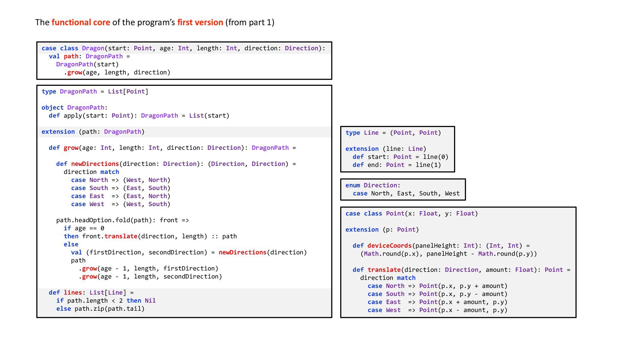Click 'case North, East, South, West' line
644x362 pixels.
(406, 193)
